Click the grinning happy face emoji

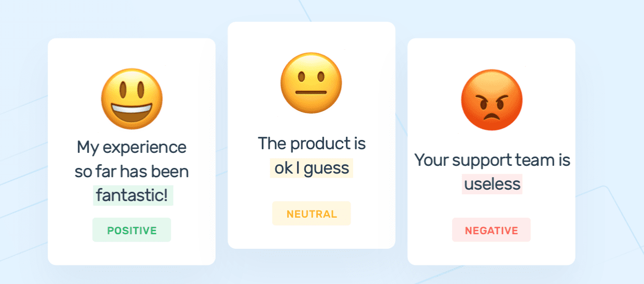(132, 99)
